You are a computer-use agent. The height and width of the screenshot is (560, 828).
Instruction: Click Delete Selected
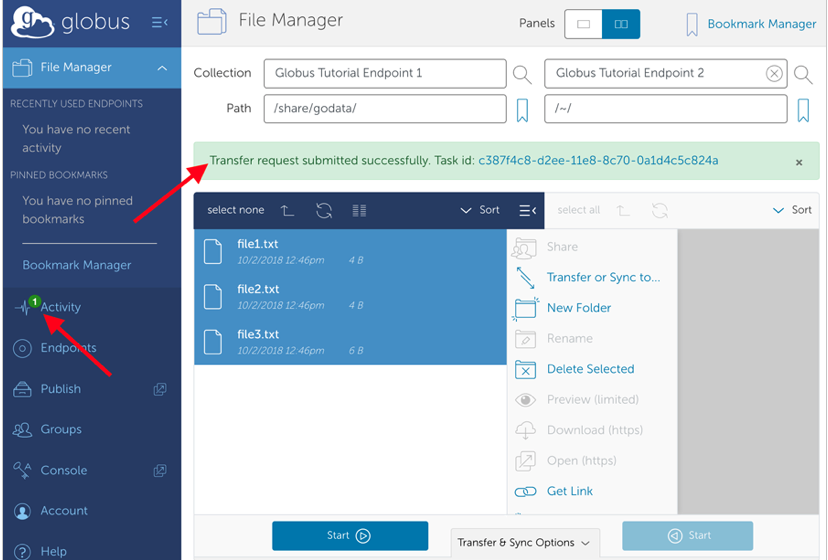(x=590, y=369)
